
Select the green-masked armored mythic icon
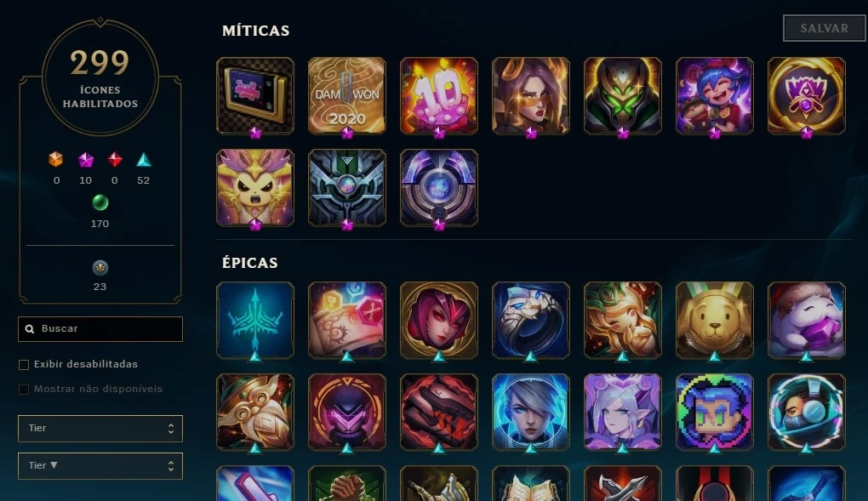coord(622,96)
